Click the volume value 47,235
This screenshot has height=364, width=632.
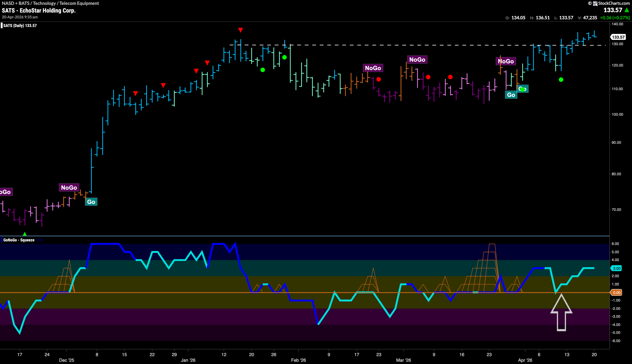click(x=590, y=18)
